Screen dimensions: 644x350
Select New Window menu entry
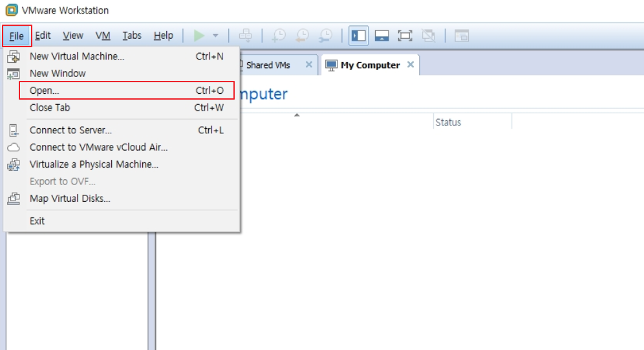coord(122,74)
